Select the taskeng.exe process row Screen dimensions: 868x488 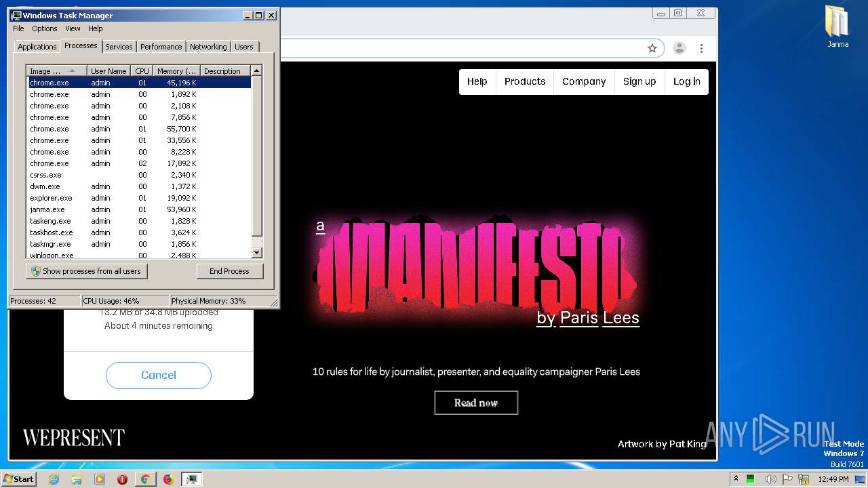click(139, 221)
